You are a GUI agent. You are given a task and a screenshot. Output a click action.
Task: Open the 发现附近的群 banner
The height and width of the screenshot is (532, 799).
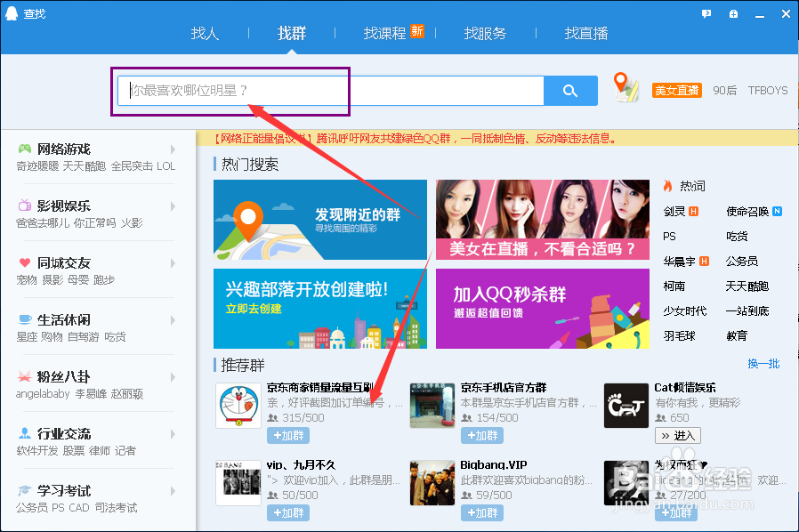(320, 220)
